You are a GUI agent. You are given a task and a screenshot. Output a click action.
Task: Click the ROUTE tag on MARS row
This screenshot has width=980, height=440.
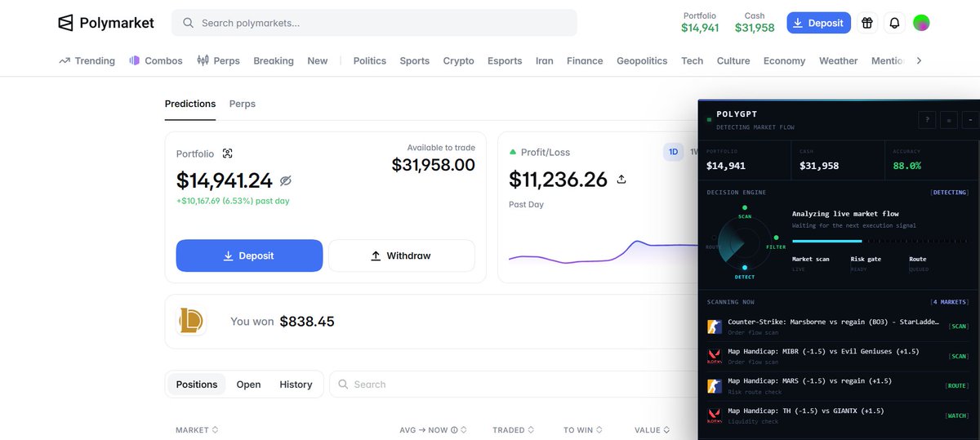pos(956,385)
